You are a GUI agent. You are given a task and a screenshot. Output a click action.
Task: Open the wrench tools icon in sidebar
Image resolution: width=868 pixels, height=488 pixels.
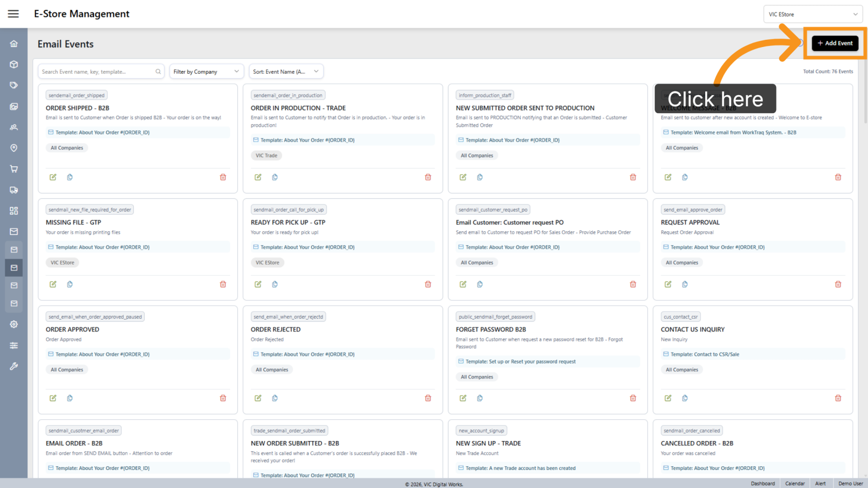click(x=14, y=366)
